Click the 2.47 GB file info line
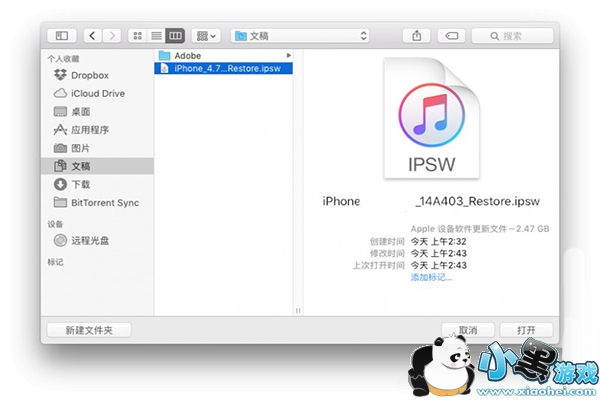Viewport: 600px width, 400px height. pos(480,229)
